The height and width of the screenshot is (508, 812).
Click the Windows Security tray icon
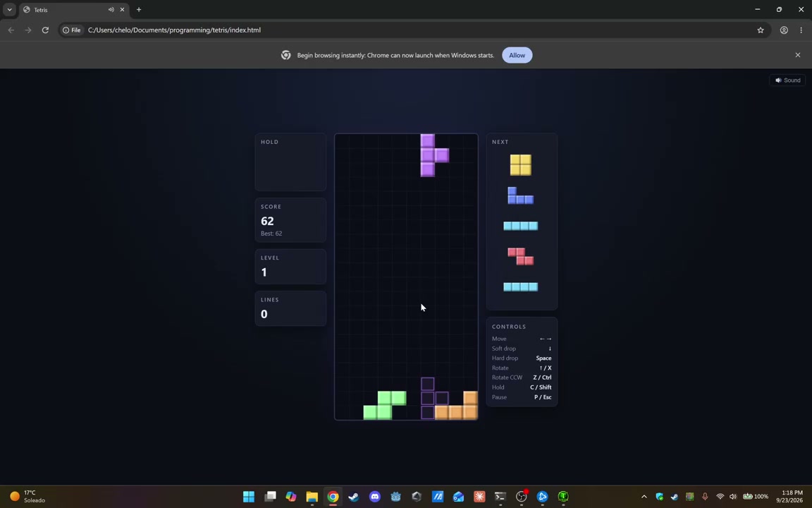coord(659,497)
